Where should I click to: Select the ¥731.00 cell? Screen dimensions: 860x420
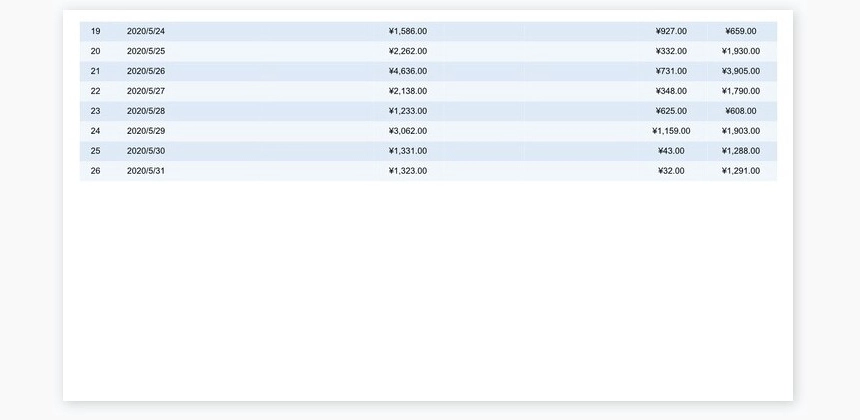coord(671,71)
